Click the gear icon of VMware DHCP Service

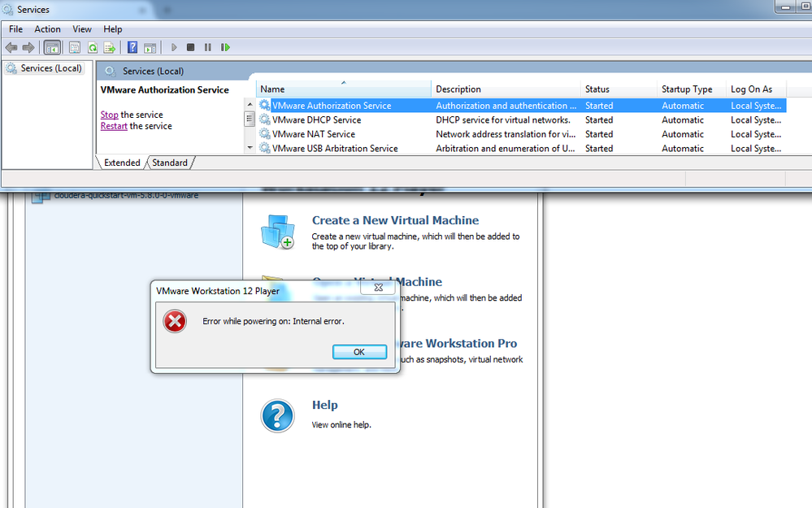265,119
